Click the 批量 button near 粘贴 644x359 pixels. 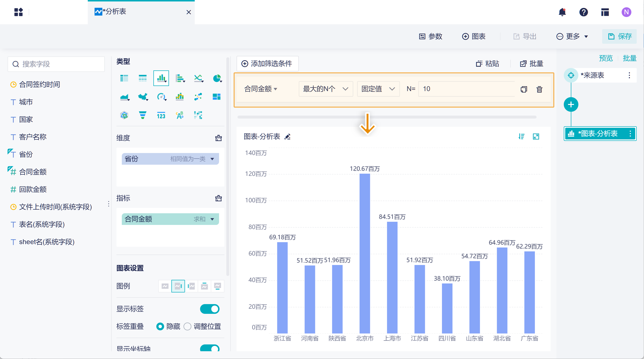[x=531, y=64]
